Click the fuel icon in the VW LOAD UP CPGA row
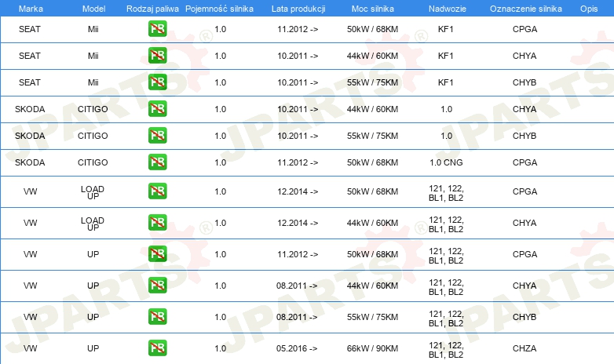Screen dimensions: 614x364 157,191
